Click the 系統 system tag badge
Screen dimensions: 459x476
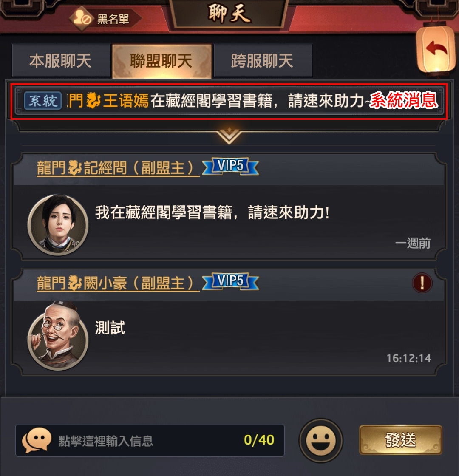tap(43, 100)
